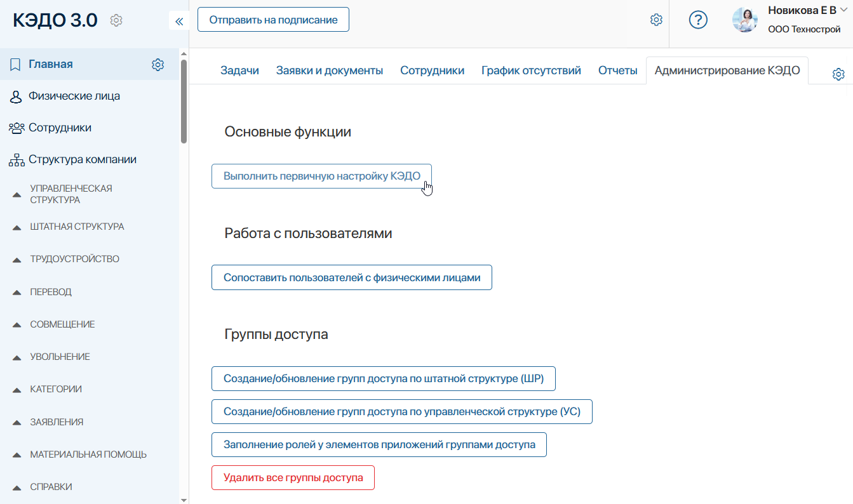Image resolution: width=853 pixels, height=504 pixels.
Task: Click Отправить на подписание button
Action: click(x=273, y=20)
